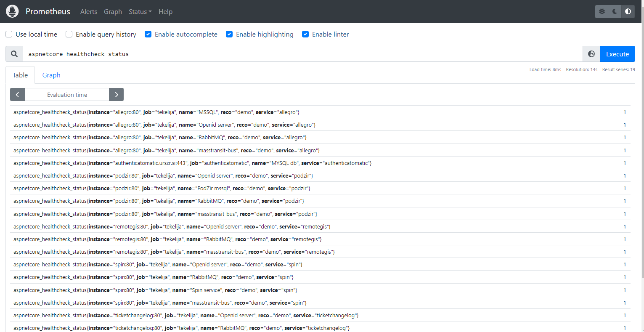Step evaluation time backward with left arrow
This screenshot has width=644, height=332.
click(x=18, y=95)
